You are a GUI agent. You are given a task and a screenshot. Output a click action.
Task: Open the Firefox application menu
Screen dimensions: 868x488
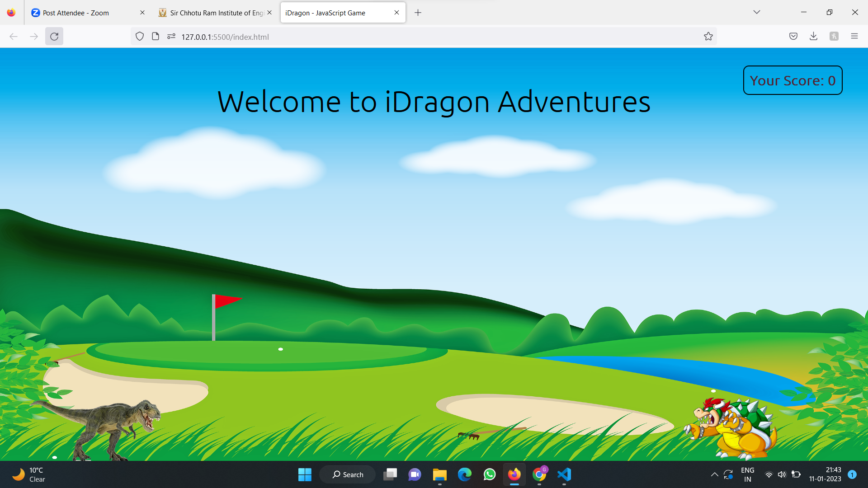[855, 36]
